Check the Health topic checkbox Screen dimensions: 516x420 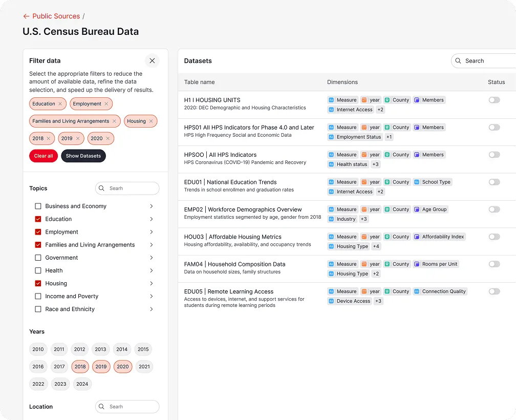38,270
